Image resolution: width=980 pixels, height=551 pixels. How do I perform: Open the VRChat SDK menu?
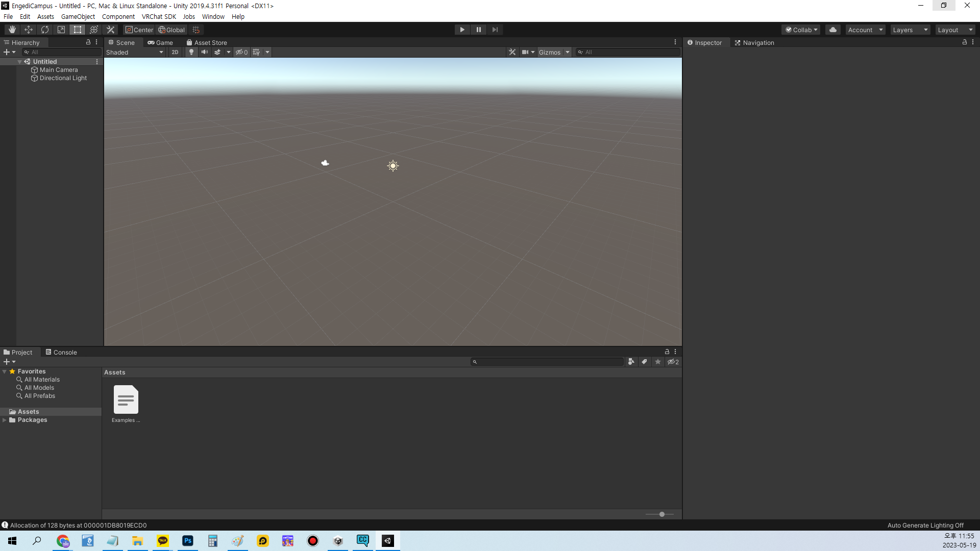(x=159, y=16)
